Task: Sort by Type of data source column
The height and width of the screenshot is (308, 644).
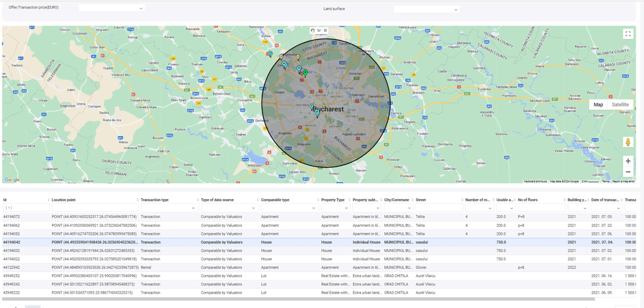Action: (x=258, y=200)
